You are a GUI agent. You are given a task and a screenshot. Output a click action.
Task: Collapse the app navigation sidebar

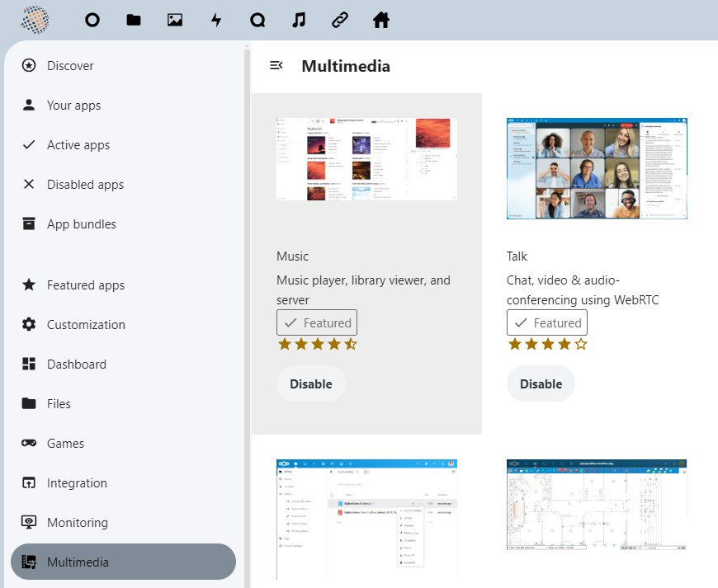point(276,66)
